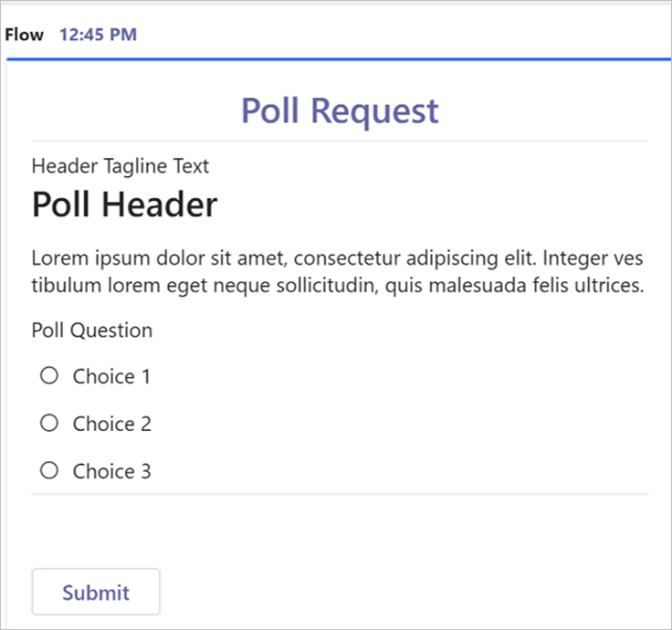Click the divider line under Poll Request

coord(340,142)
